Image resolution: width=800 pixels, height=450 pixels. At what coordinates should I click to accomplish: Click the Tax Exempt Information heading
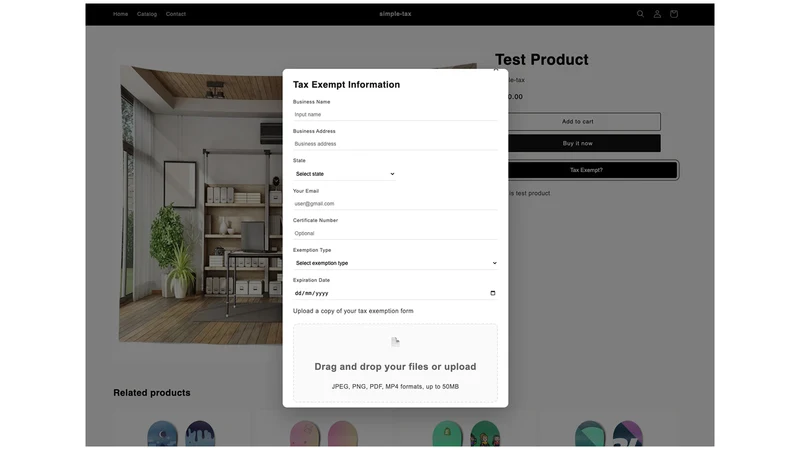[346, 85]
